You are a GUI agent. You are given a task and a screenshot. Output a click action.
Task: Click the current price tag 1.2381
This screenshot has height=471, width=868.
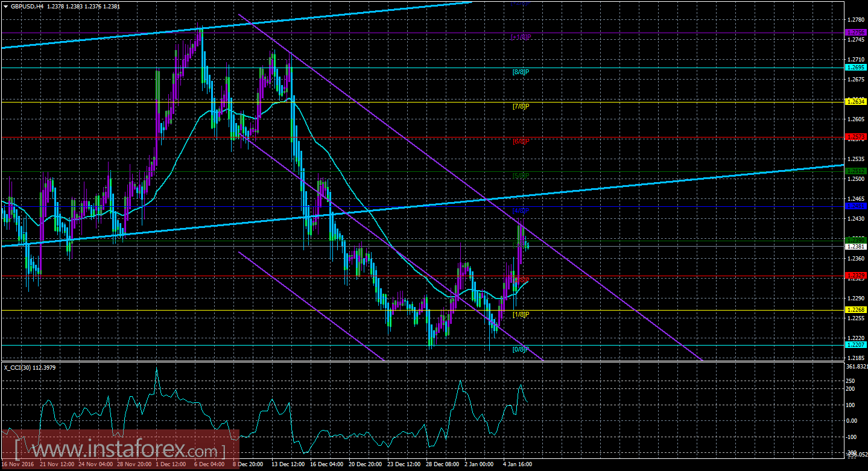[x=856, y=246]
